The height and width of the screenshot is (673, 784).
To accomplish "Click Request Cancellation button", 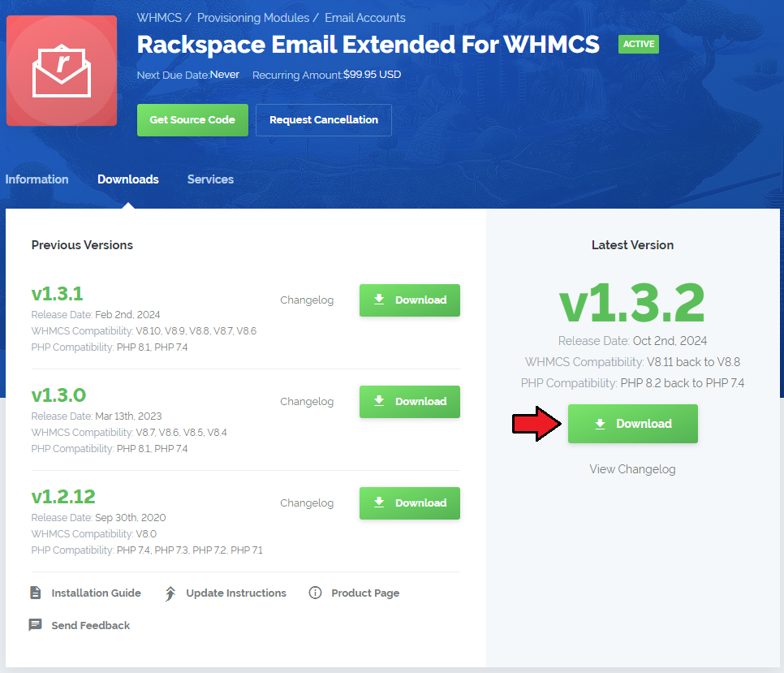I will tap(323, 120).
